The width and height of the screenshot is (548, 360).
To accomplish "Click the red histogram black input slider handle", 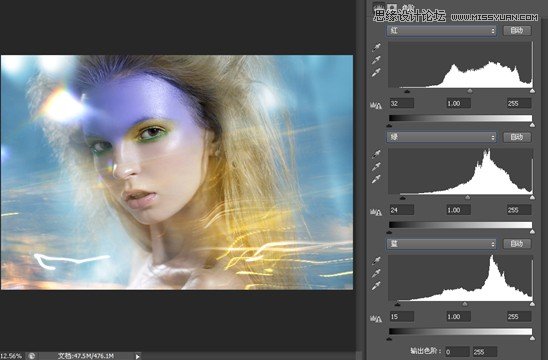I will pos(407,91).
